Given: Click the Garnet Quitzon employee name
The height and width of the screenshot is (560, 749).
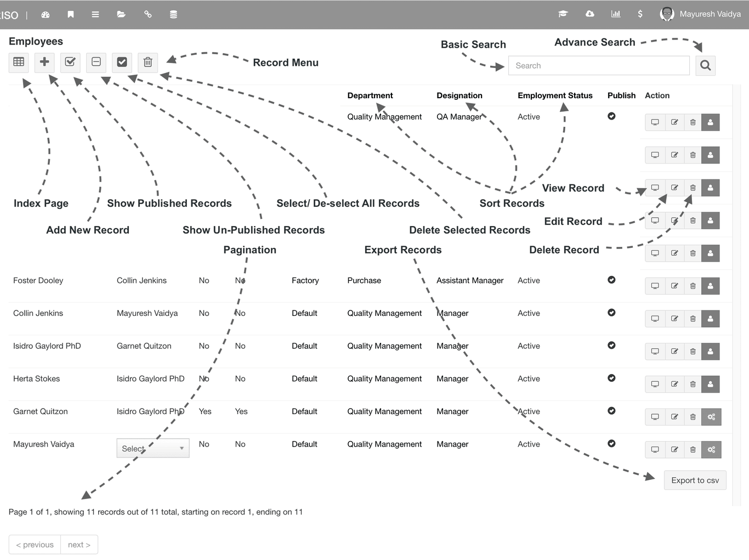Looking at the screenshot, I should 41,411.
